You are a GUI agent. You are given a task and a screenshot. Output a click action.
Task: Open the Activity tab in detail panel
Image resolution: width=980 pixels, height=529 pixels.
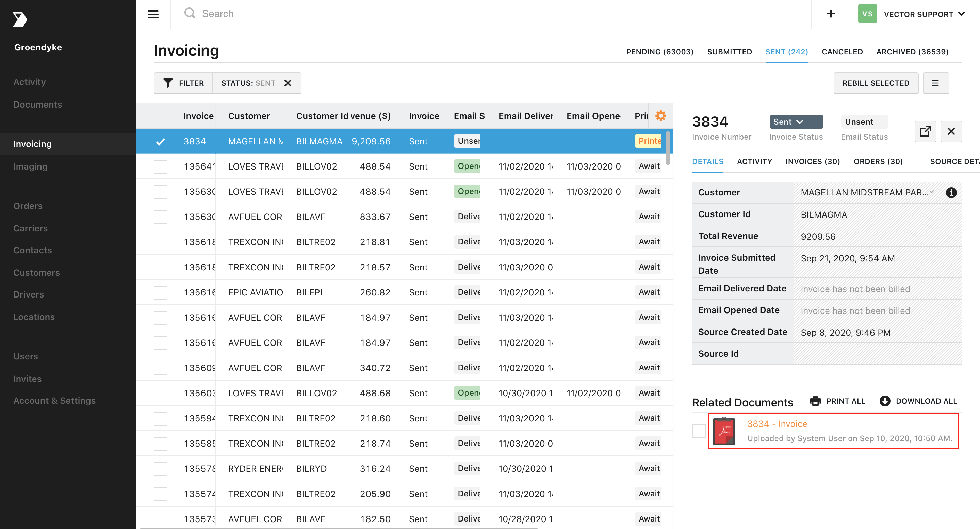tap(754, 161)
